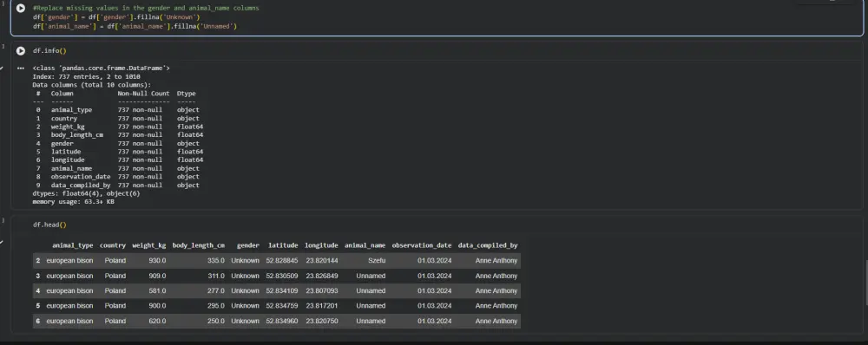Click '01.03.2024' in dataframe row 6
This screenshot has width=868, height=345.
tap(435, 321)
